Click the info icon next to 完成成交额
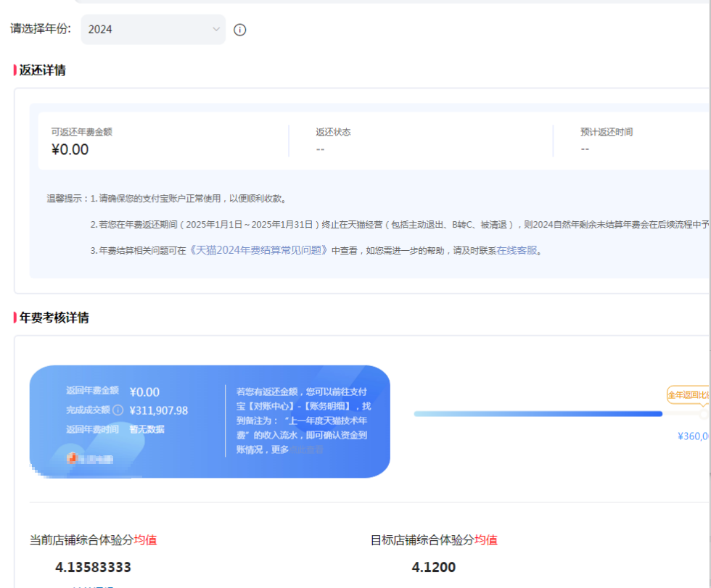 point(118,410)
